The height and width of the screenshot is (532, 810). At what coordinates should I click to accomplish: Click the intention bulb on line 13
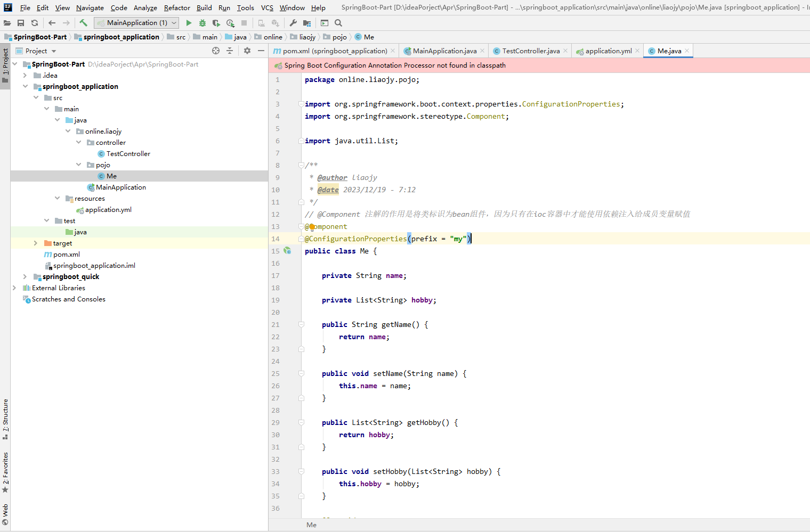312,227
